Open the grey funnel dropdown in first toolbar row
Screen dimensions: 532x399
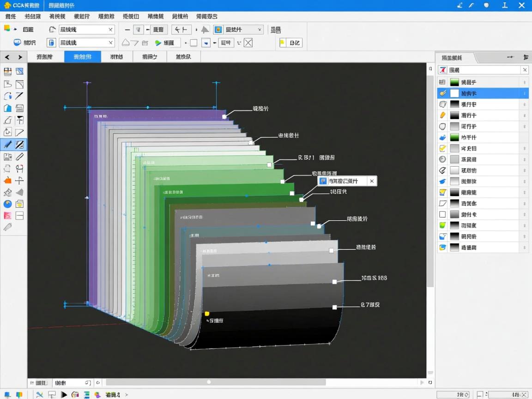coord(138,30)
